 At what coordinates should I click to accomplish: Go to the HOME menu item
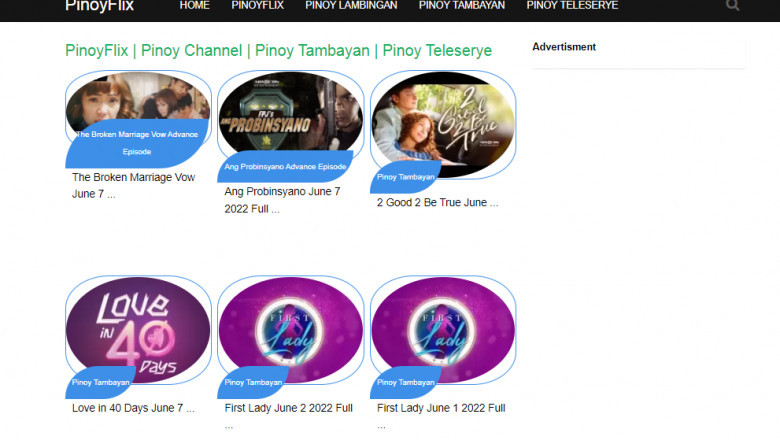pos(194,6)
